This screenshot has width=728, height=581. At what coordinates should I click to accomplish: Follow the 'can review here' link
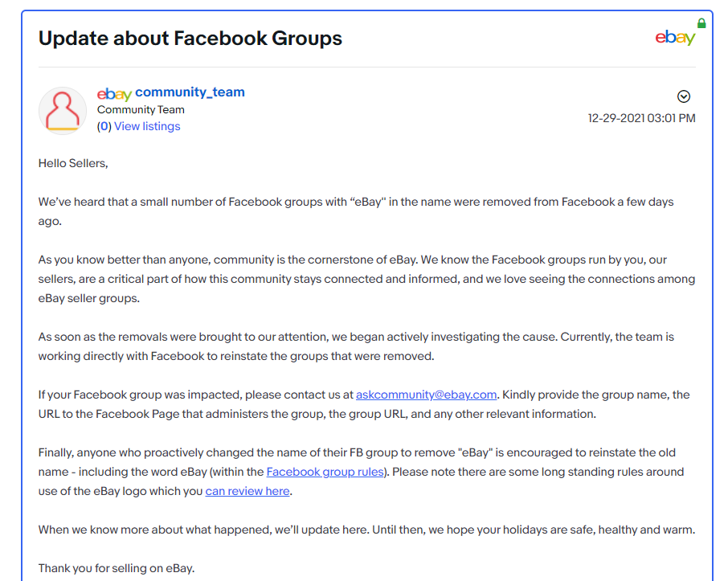(247, 491)
